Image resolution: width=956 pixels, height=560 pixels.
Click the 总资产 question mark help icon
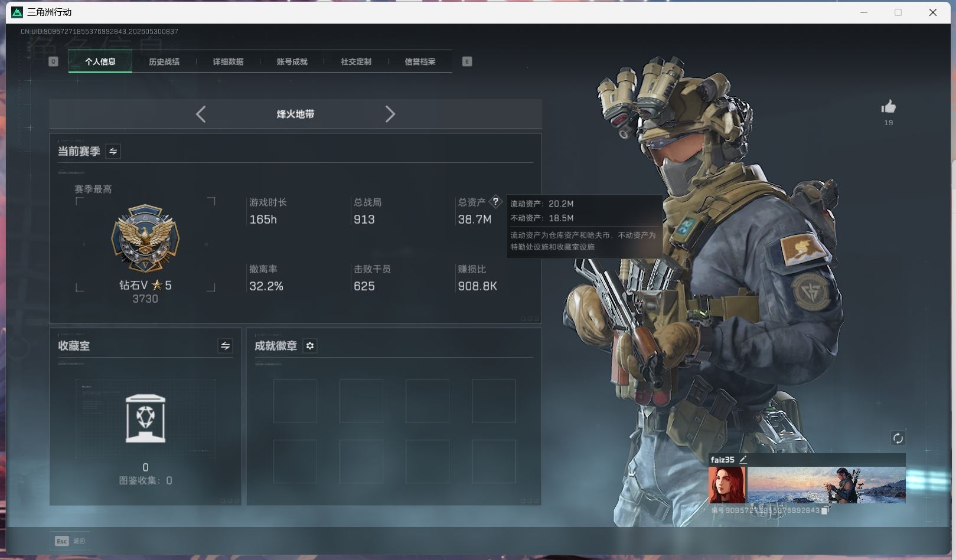tap(495, 201)
